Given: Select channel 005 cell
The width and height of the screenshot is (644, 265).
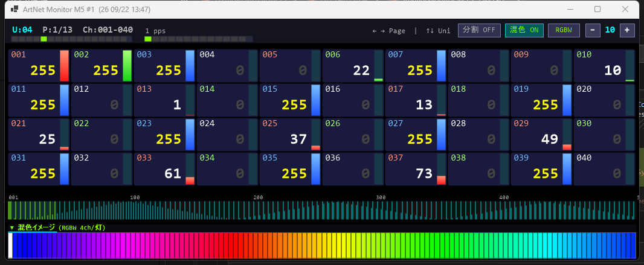Looking at the screenshot, I should 291,66.
